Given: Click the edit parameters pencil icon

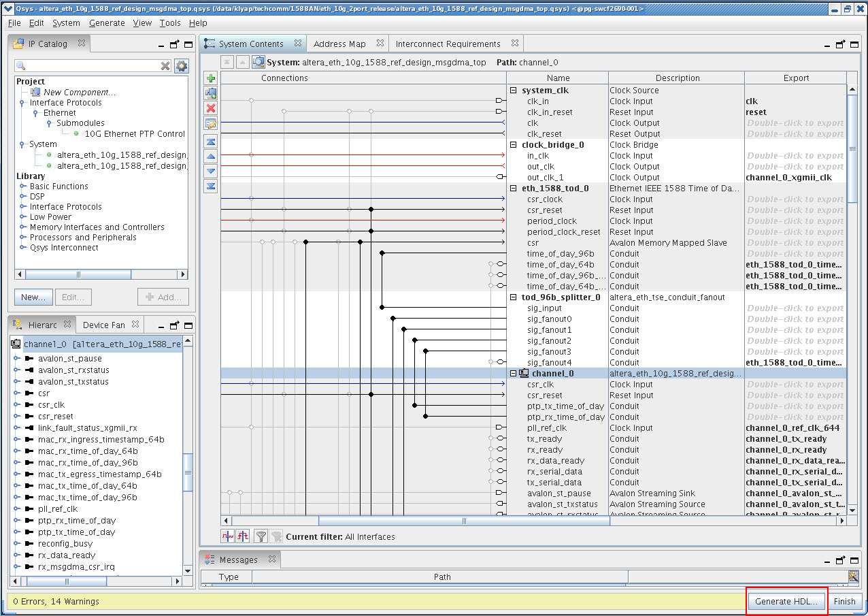Looking at the screenshot, I should (211, 123).
